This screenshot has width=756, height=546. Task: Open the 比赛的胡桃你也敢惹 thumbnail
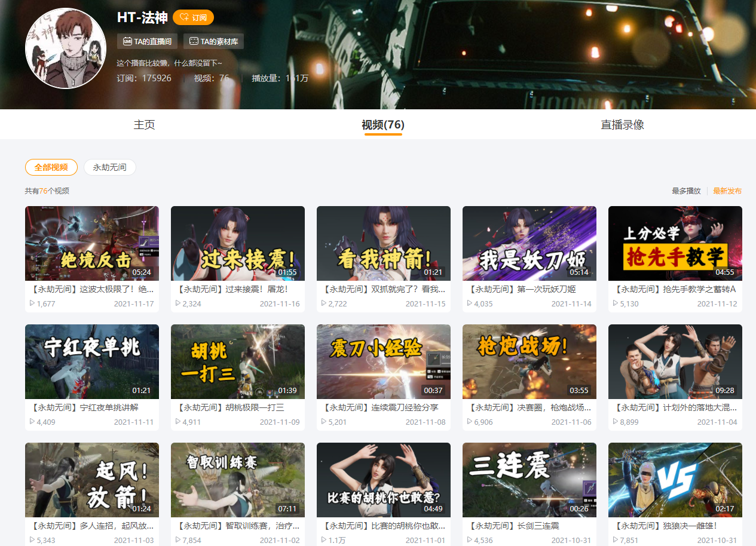(384, 480)
